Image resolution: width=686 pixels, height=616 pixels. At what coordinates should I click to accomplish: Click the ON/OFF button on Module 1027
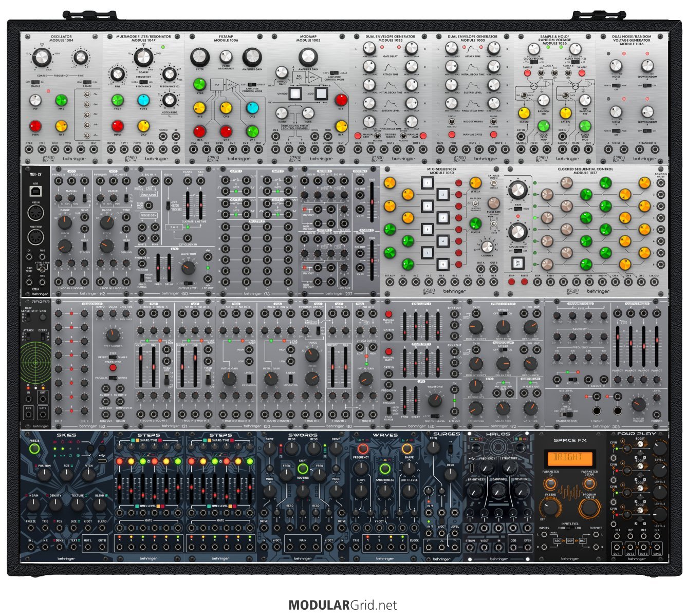(517, 263)
